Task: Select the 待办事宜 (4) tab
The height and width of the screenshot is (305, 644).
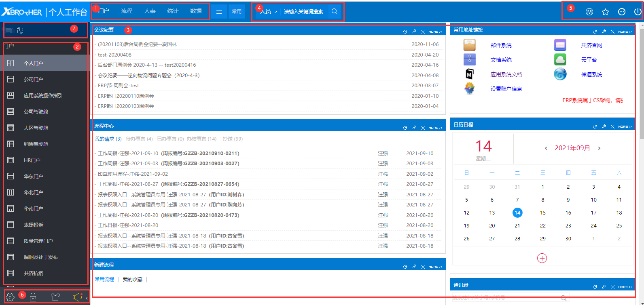Action: [139, 139]
